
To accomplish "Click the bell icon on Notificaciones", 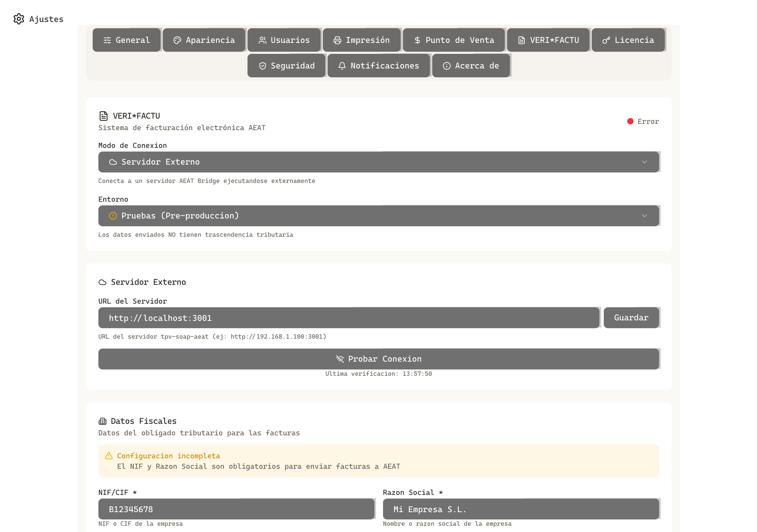I will pos(341,66).
